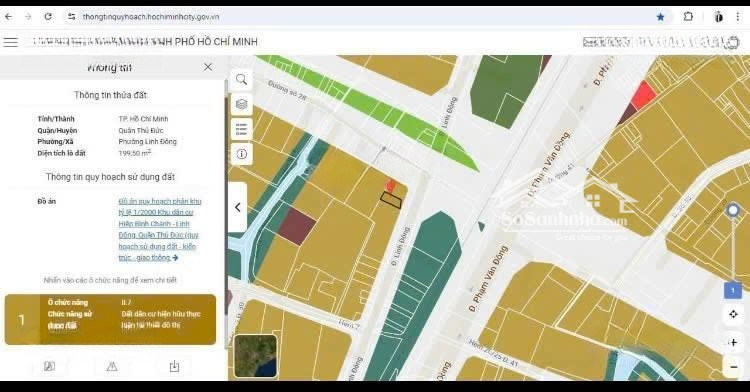Open the Đồ án quy hoạch phân khu link
Image resolution: width=750 pixels, height=392 pixels.
click(160, 229)
